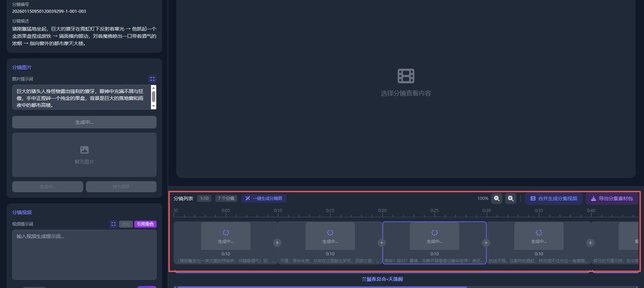The height and width of the screenshot is (288, 644).
Task: Click 合并生成分集视频 button
Action: 553,199
